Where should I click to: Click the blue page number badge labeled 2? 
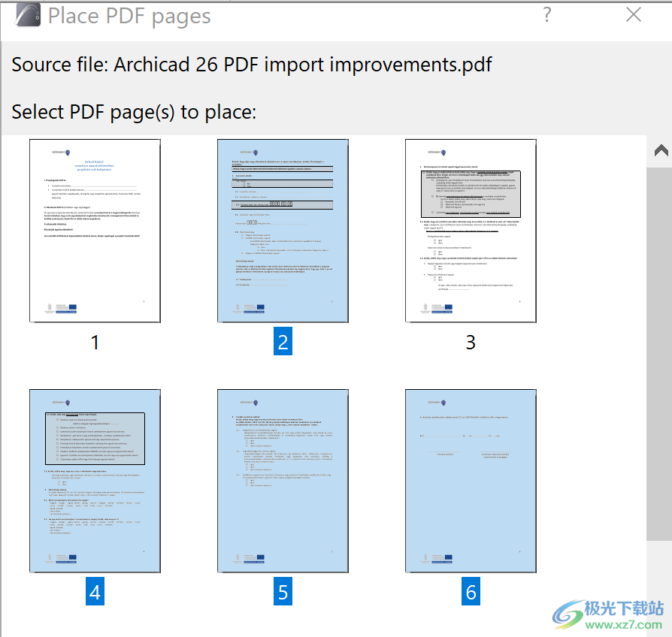[283, 342]
